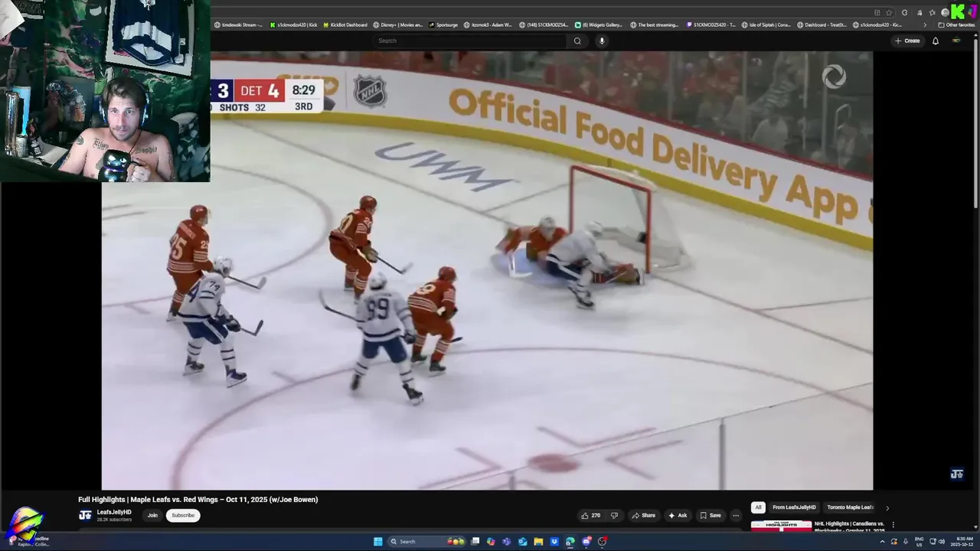Viewport: 980px width, 551px height.
Task: Activate voice search microphone icon
Action: point(602,41)
